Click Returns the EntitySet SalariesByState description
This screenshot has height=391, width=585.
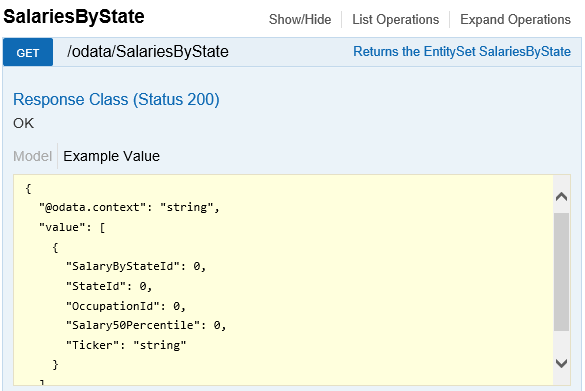click(462, 51)
